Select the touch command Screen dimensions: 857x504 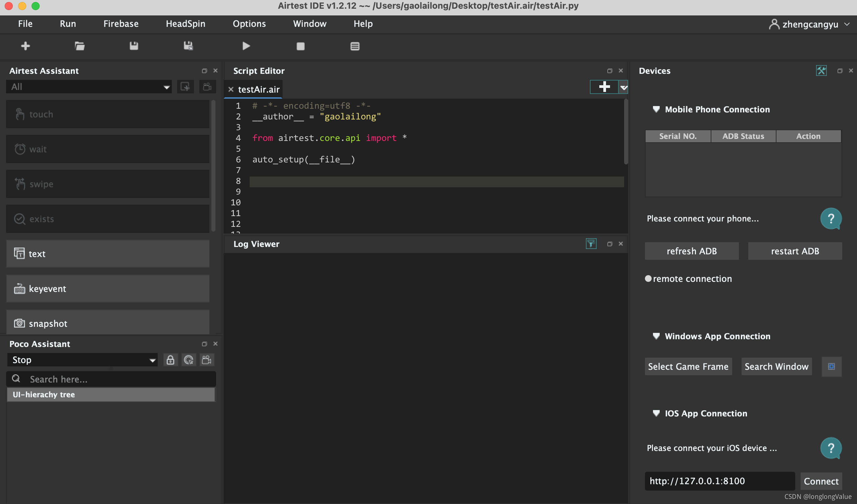coord(108,114)
